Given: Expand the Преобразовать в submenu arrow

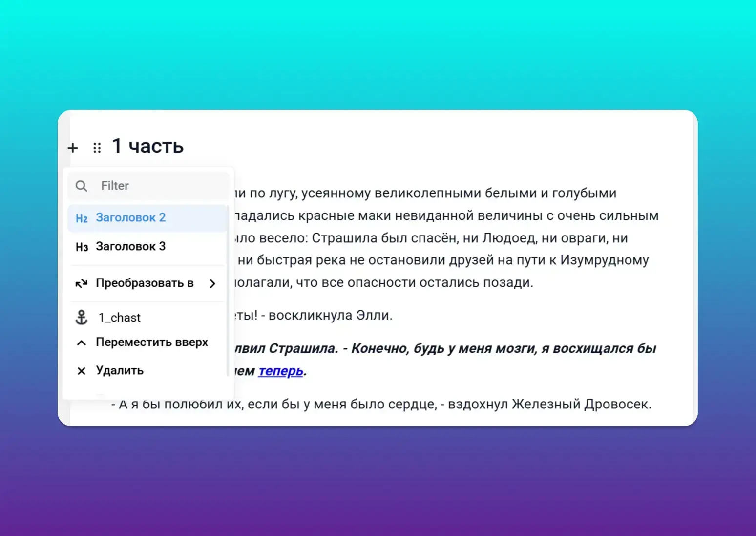Looking at the screenshot, I should click(212, 283).
